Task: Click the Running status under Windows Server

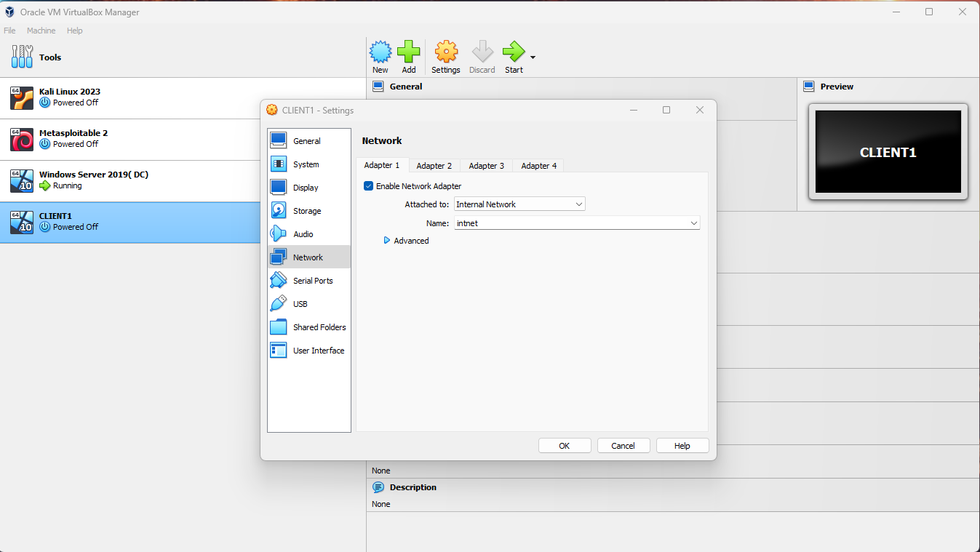Action: pos(68,185)
